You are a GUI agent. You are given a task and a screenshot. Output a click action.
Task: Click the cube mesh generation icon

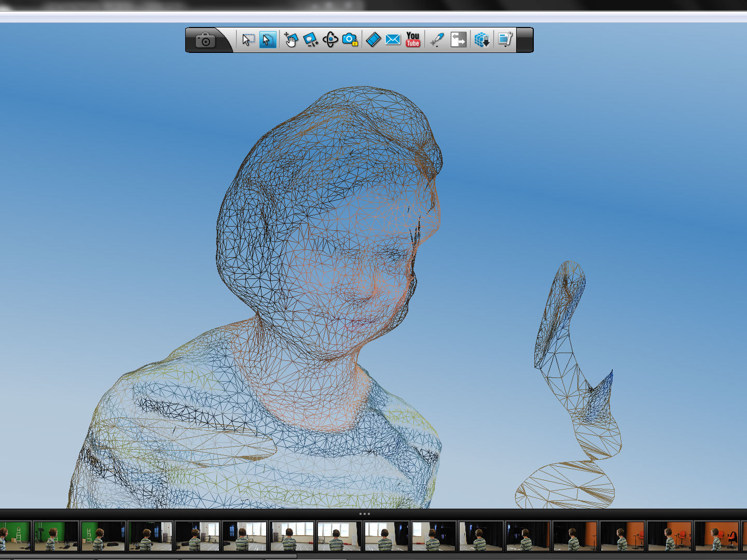(482, 40)
